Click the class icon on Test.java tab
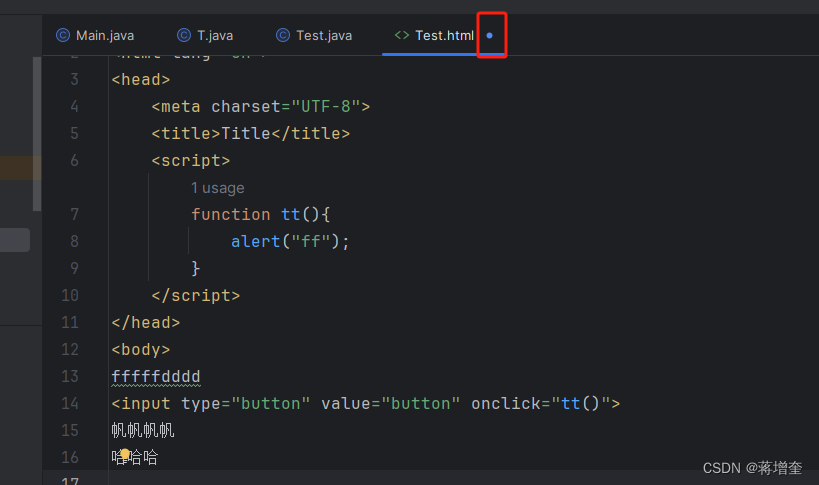The image size is (819, 485). (x=283, y=36)
